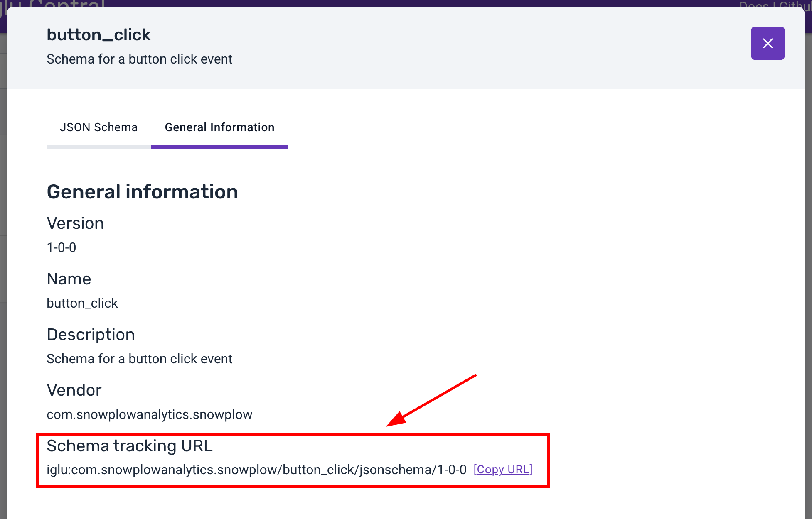Select the General Information tab
Screen dimensions: 812x519
click(x=219, y=127)
